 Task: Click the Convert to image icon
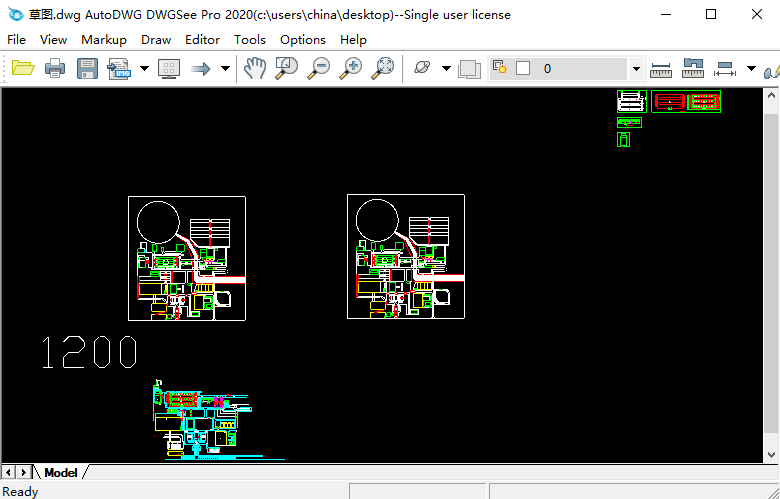click(120, 68)
